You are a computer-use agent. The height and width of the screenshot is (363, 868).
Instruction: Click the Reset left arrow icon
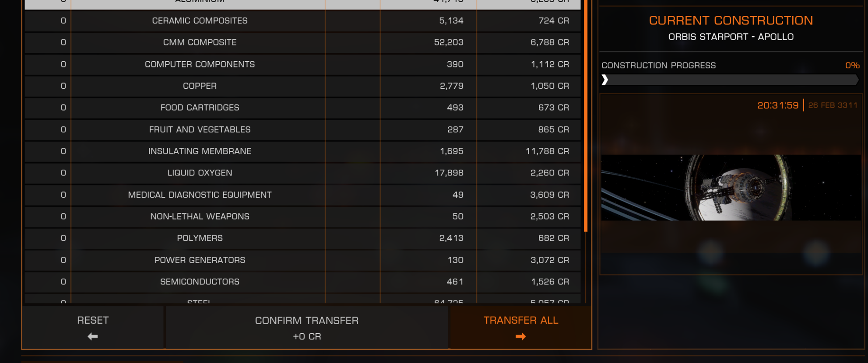(x=92, y=336)
